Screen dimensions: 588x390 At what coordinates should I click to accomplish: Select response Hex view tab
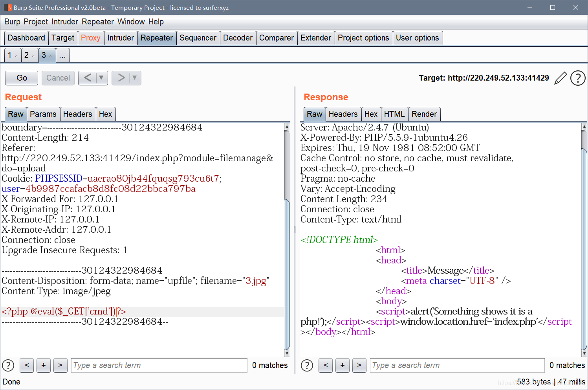(x=371, y=114)
